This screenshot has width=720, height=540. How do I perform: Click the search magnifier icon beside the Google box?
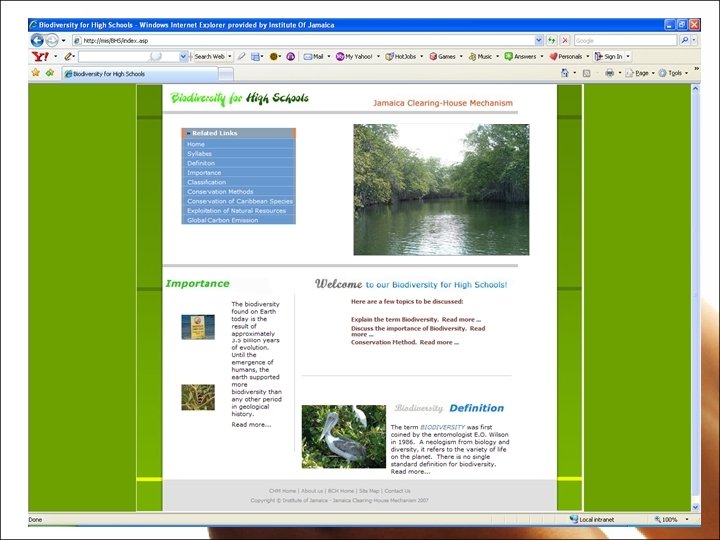pos(684,40)
